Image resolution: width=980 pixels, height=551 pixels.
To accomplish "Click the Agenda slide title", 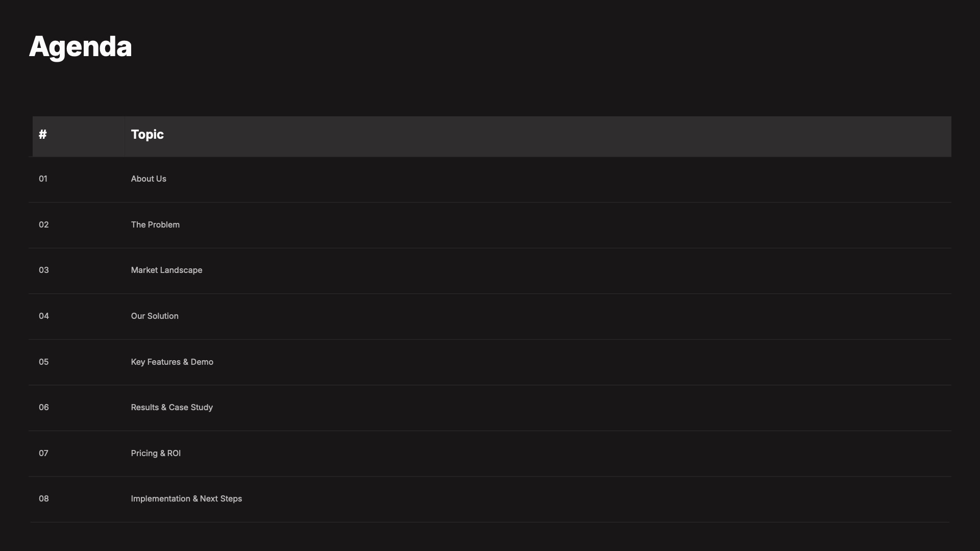I will click(80, 46).
